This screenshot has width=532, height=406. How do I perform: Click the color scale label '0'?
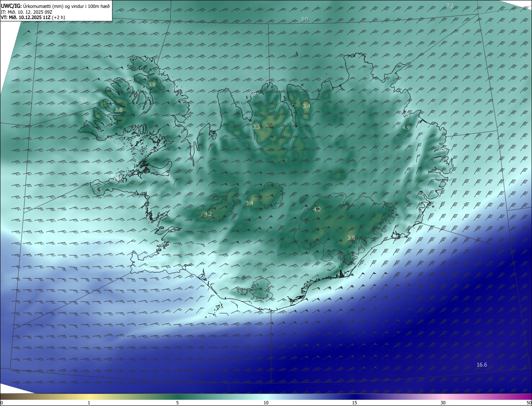(x=2, y=403)
